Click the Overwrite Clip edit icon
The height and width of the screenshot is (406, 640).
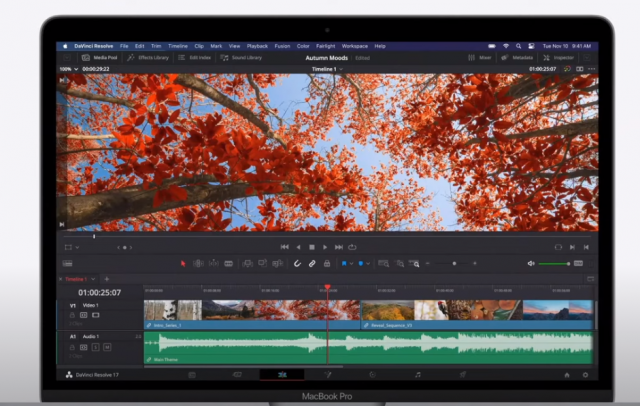[x=262, y=264]
